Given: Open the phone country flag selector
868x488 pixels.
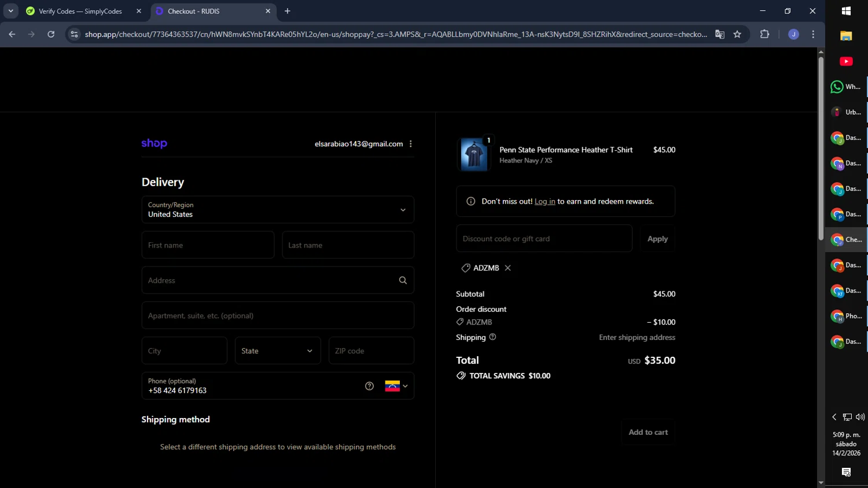Looking at the screenshot, I should click(x=396, y=386).
